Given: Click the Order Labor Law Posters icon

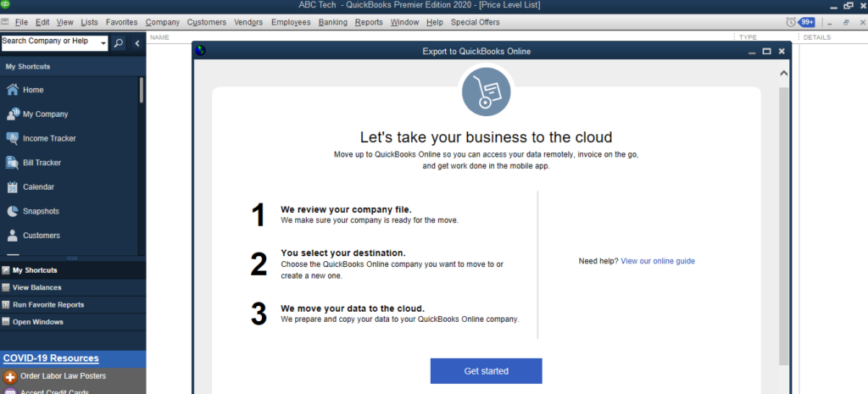Looking at the screenshot, I should (10, 377).
